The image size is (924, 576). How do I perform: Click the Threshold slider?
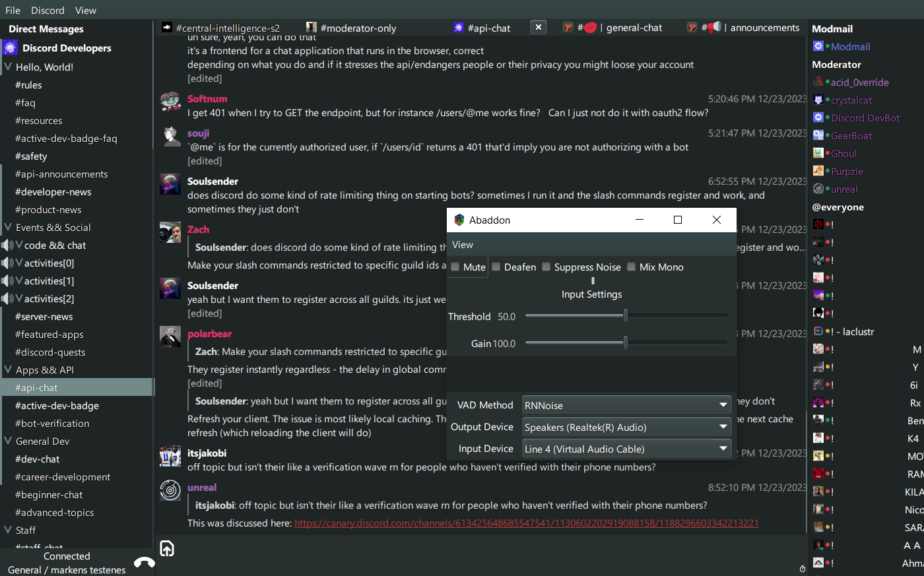(x=626, y=316)
